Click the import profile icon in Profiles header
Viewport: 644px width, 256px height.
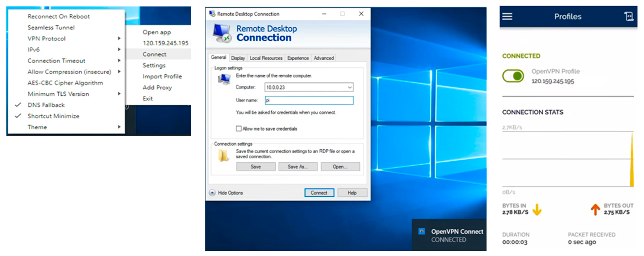point(628,17)
